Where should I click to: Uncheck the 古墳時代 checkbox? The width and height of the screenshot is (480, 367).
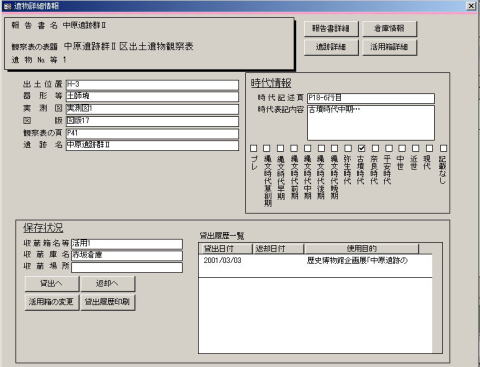362,148
